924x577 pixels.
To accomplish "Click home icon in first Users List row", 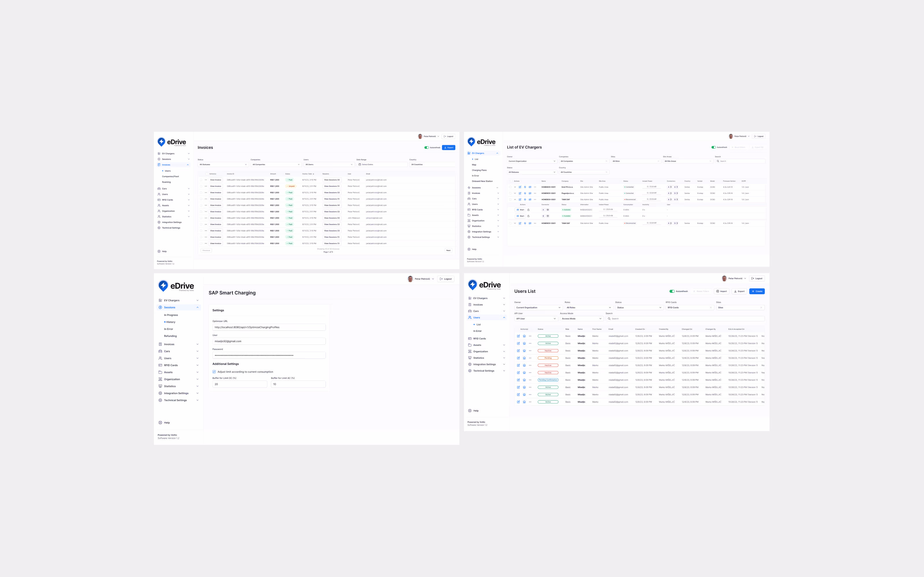I will click(x=524, y=336).
